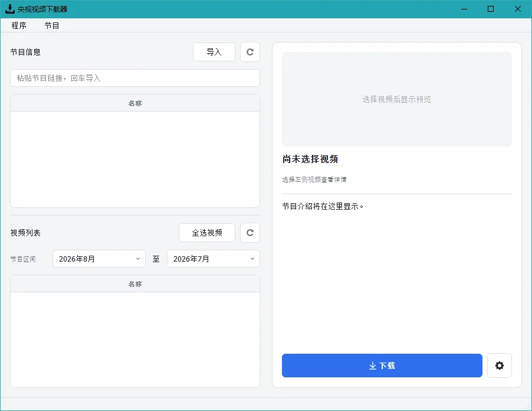Screen dimensions: 532x411
Task: Click the 全选视频 button
Action: click(207, 233)
